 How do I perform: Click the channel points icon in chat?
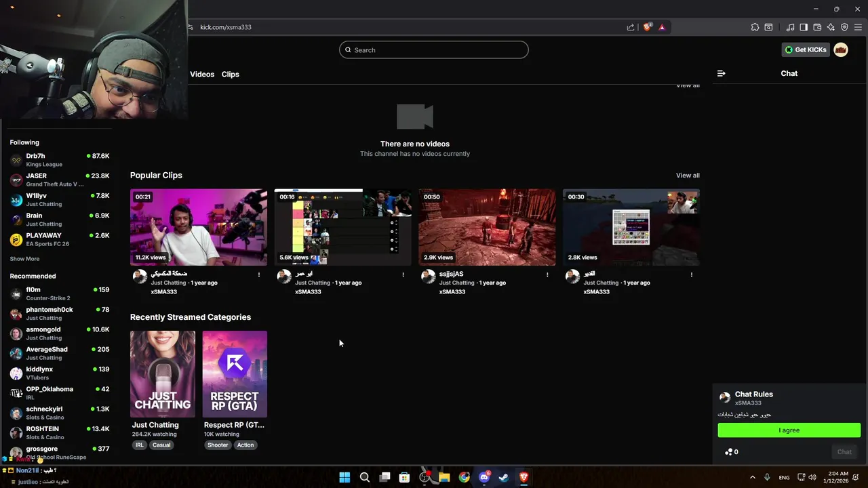click(729, 452)
